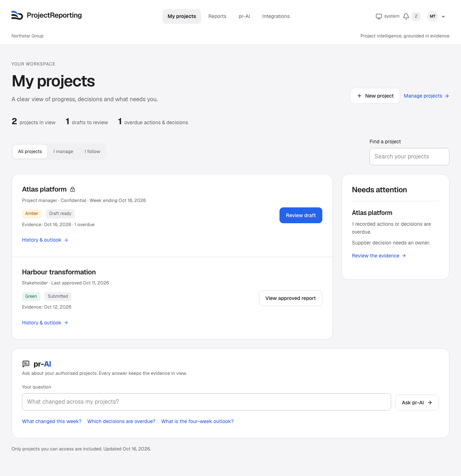Screen dimensions: 461x476
Task: Select the suggestion 'What changed this week?'
Action: click(x=52, y=421)
